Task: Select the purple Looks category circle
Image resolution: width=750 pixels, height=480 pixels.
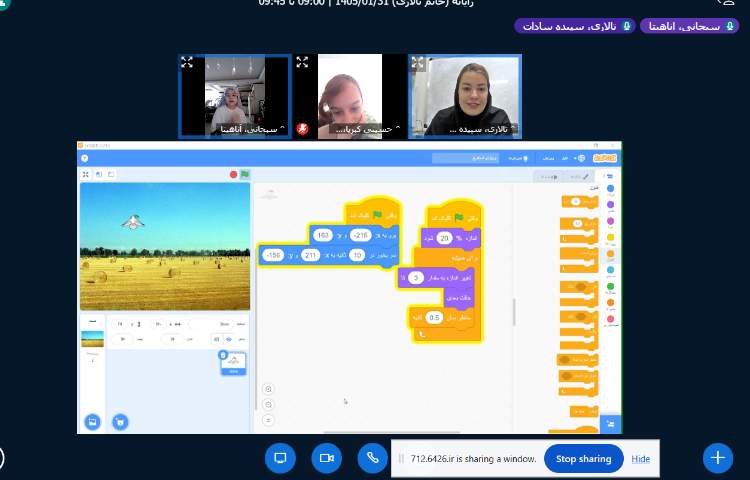Action: (x=610, y=205)
